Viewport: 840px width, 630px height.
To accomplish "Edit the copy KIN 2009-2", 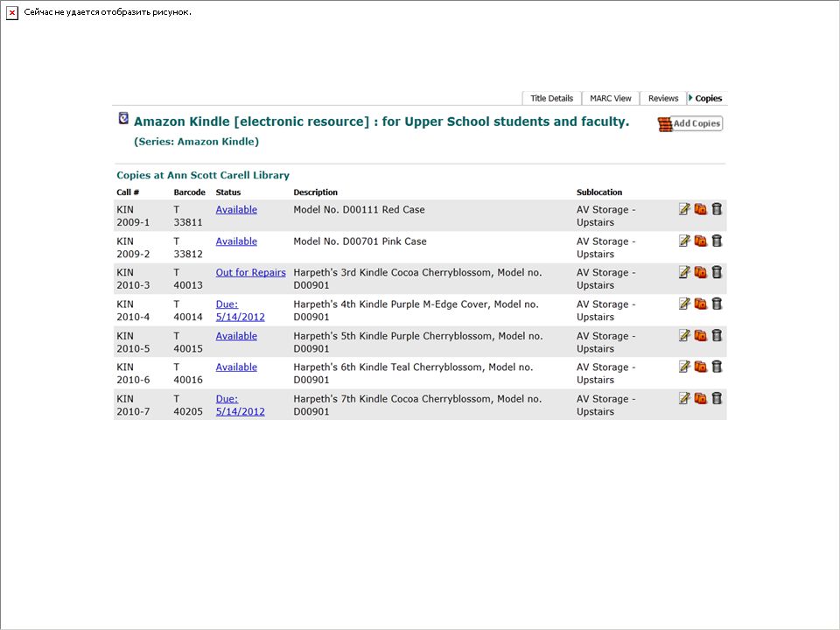I will [684, 241].
